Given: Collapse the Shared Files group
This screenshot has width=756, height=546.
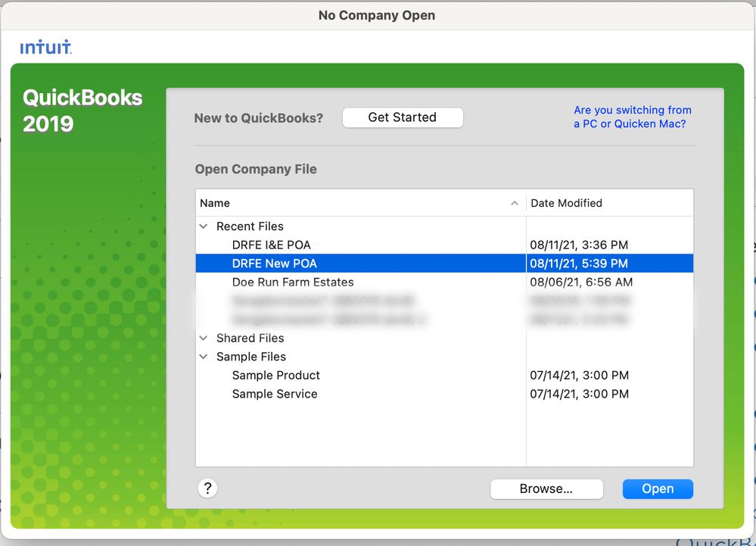Looking at the screenshot, I should [203, 339].
